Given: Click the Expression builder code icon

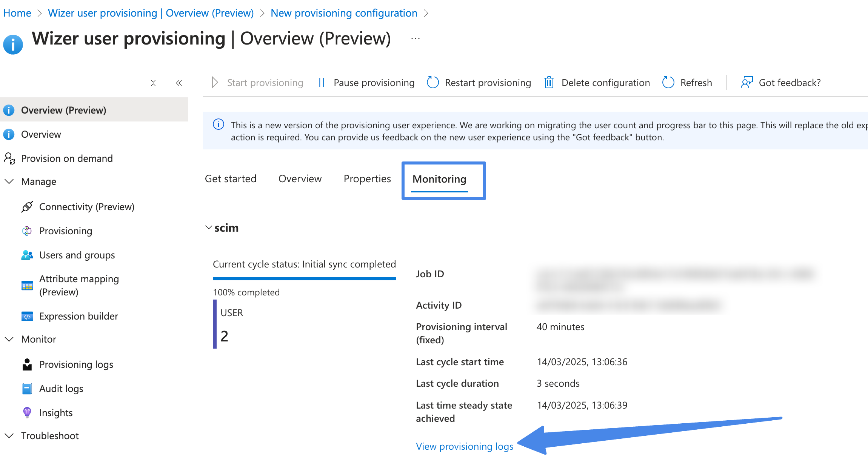Looking at the screenshot, I should click(x=27, y=316).
